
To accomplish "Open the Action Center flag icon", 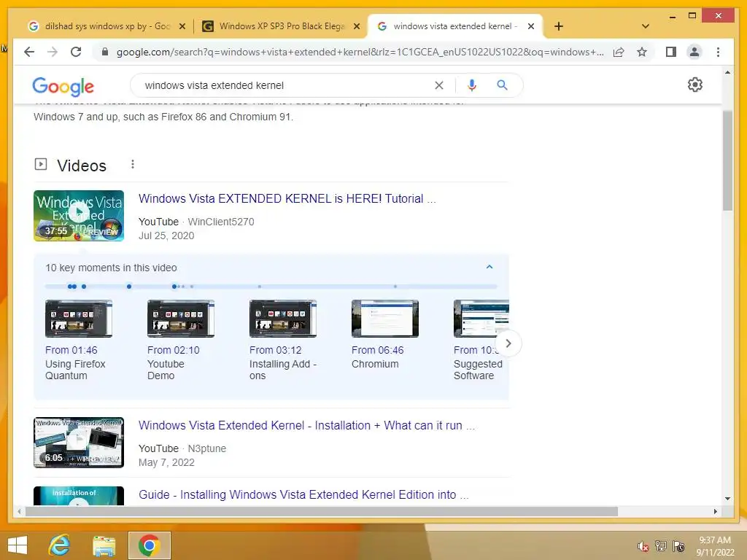I will point(678,545).
